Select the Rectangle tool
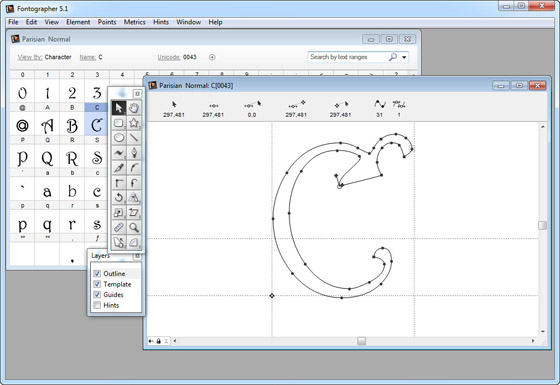Screen dimensions: 560x385 119,123
